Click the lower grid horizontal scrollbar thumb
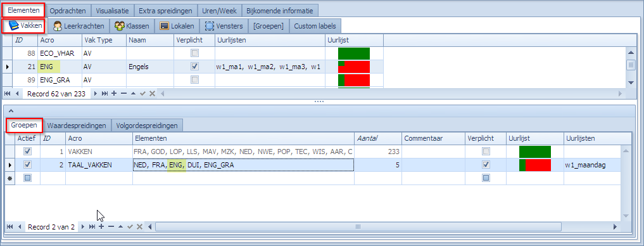The width and height of the screenshot is (644, 246). [x=358, y=227]
